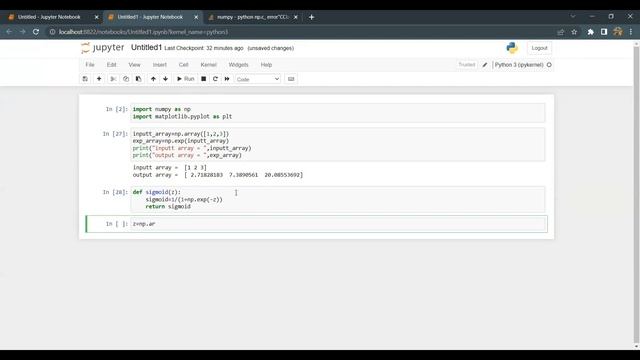Open the cell type Code dropdown
640x360 pixels.
(x=258, y=79)
